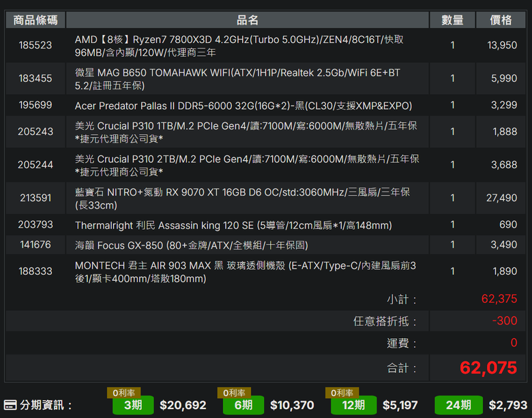532x418 pixels.
Task: Select the 3期 installment button
Action: click(133, 405)
